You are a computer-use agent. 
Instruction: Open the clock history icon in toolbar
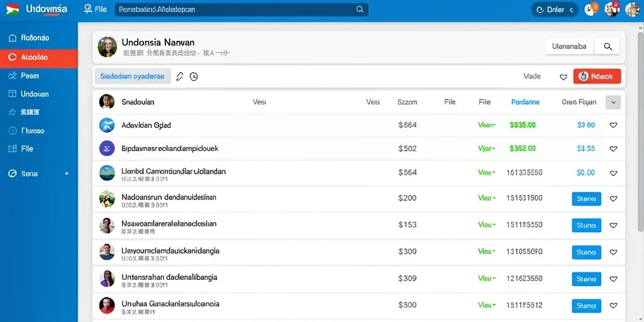point(194,76)
